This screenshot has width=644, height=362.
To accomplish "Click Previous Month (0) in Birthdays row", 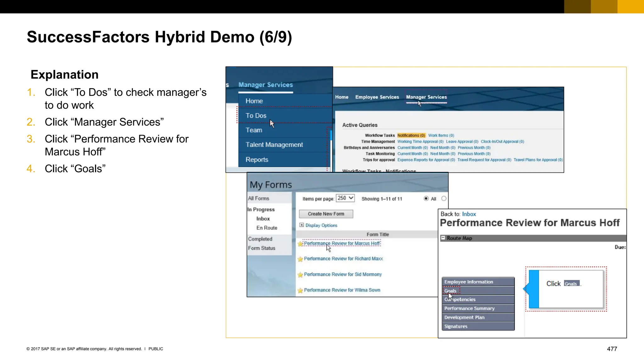I will (474, 148).
